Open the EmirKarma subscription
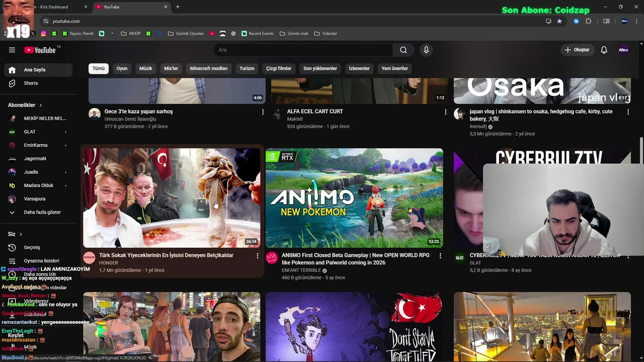 pyautogui.click(x=38, y=145)
